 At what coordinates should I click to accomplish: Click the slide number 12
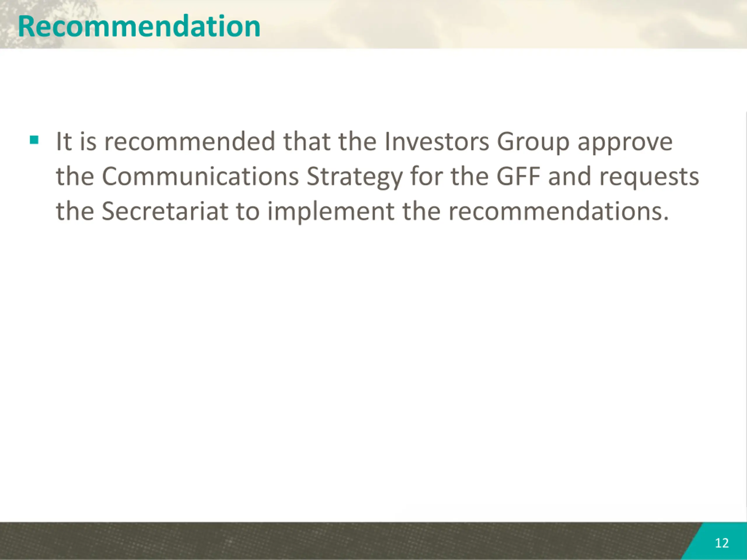tap(722, 543)
